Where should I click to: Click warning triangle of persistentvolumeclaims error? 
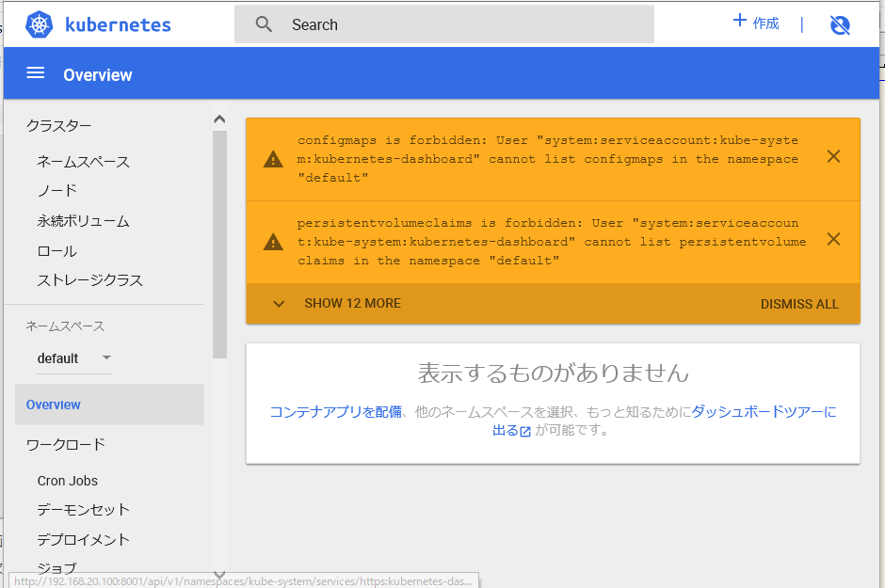[273, 242]
